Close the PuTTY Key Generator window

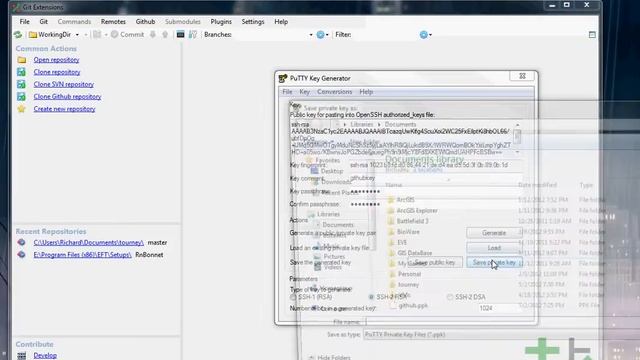click(522, 76)
